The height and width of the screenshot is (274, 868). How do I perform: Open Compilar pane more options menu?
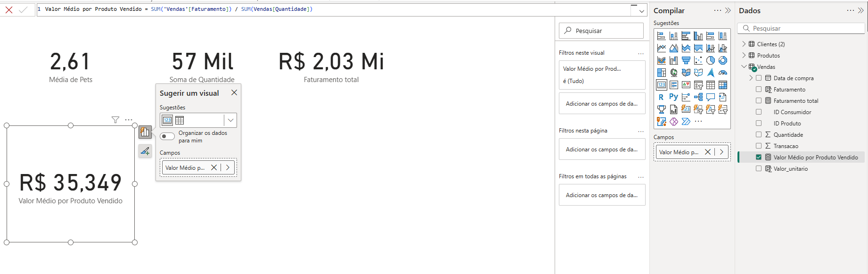tap(717, 10)
